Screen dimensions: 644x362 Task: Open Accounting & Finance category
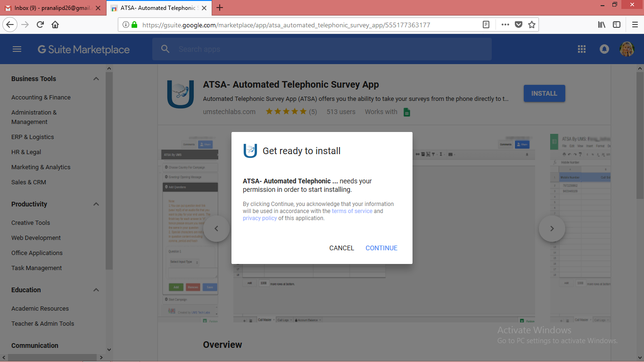point(41,98)
